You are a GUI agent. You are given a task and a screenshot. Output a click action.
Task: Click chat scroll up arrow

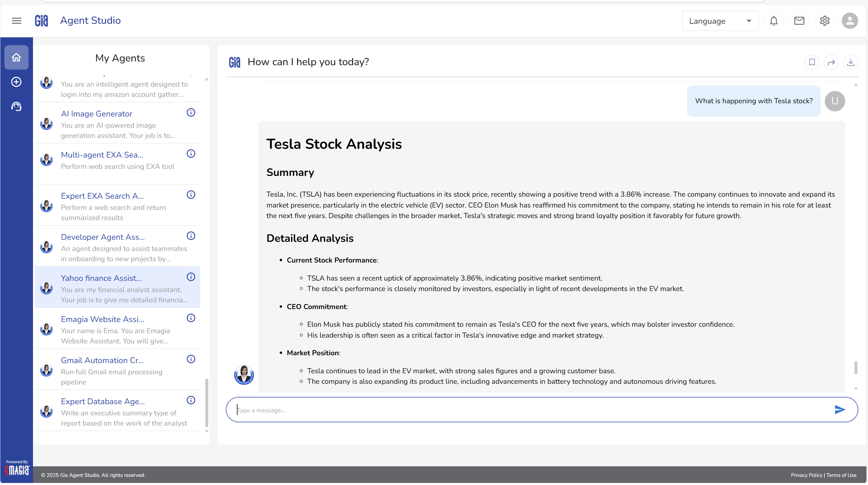coord(856,85)
